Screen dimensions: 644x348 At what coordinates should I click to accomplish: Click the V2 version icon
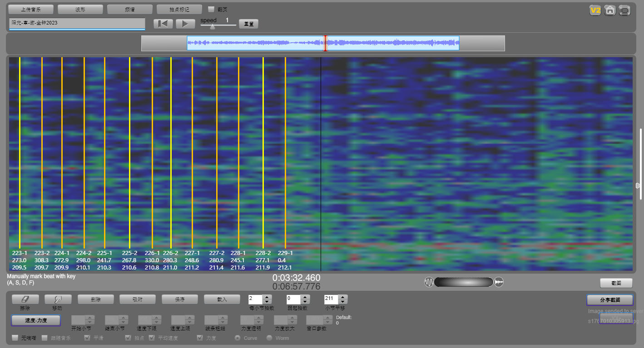[595, 10]
